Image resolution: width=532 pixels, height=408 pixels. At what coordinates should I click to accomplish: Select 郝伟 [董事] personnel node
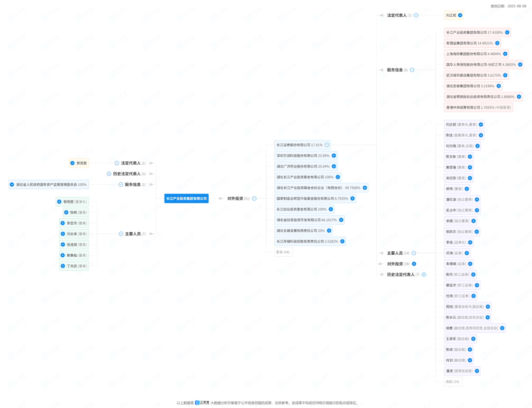point(457,189)
